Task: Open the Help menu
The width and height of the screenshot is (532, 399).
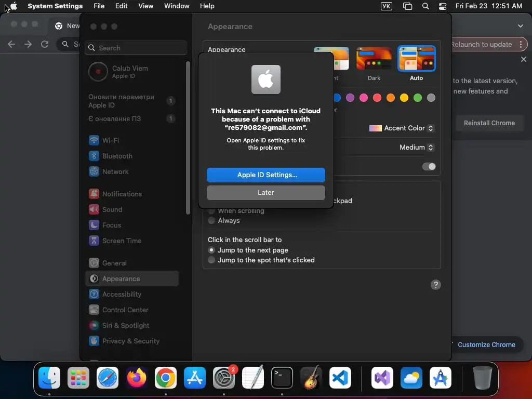Action: coord(207,6)
